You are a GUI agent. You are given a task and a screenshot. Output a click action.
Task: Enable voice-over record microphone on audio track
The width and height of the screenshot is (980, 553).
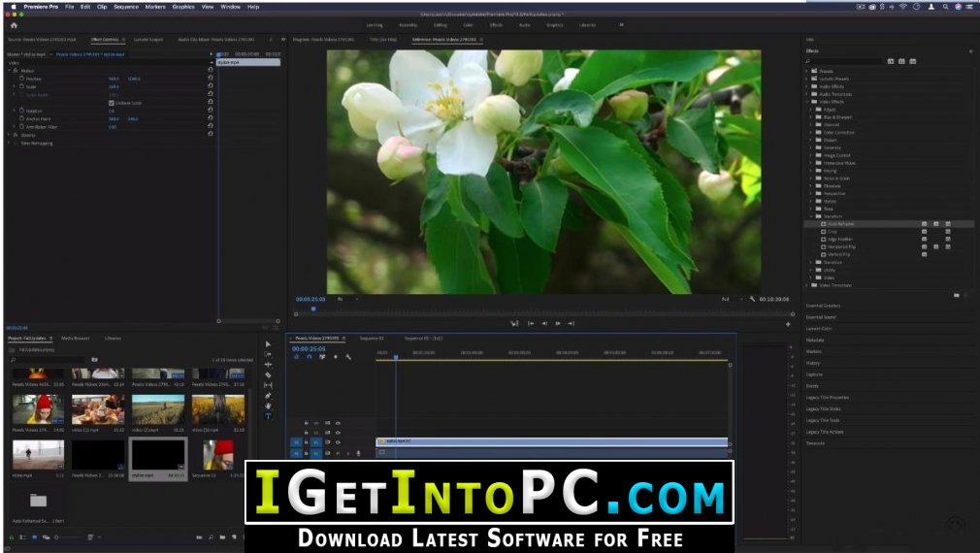pos(358,453)
